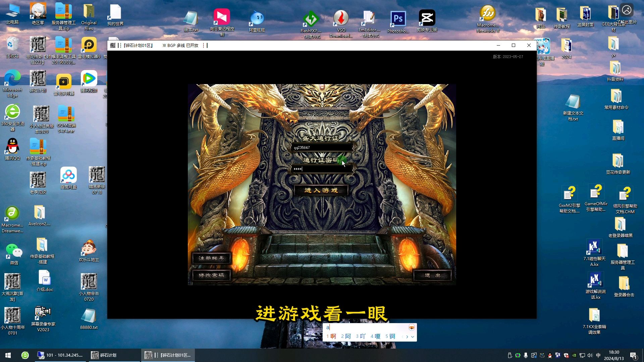Select IME candidate 2 阿
This screenshot has height=362, width=644.
tap(346, 336)
